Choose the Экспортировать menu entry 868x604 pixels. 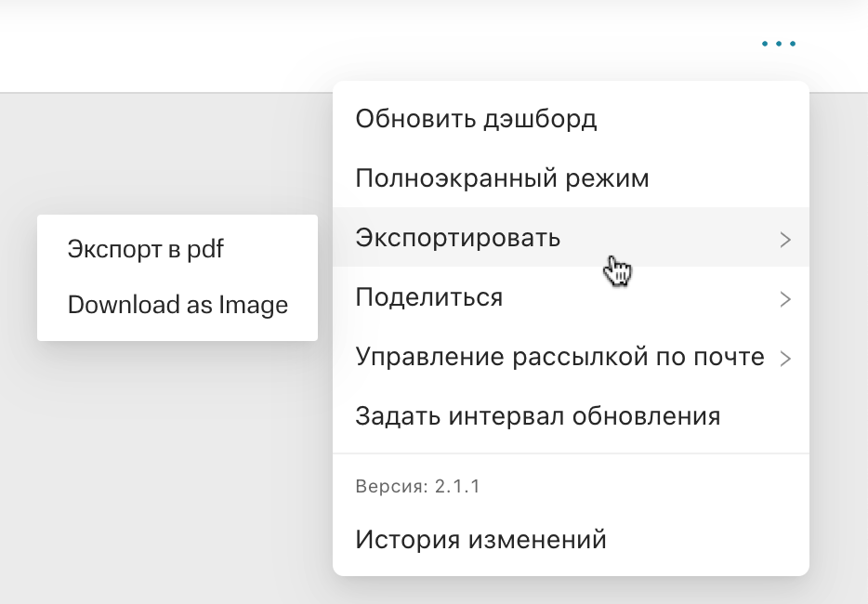[x=458, y=238]
